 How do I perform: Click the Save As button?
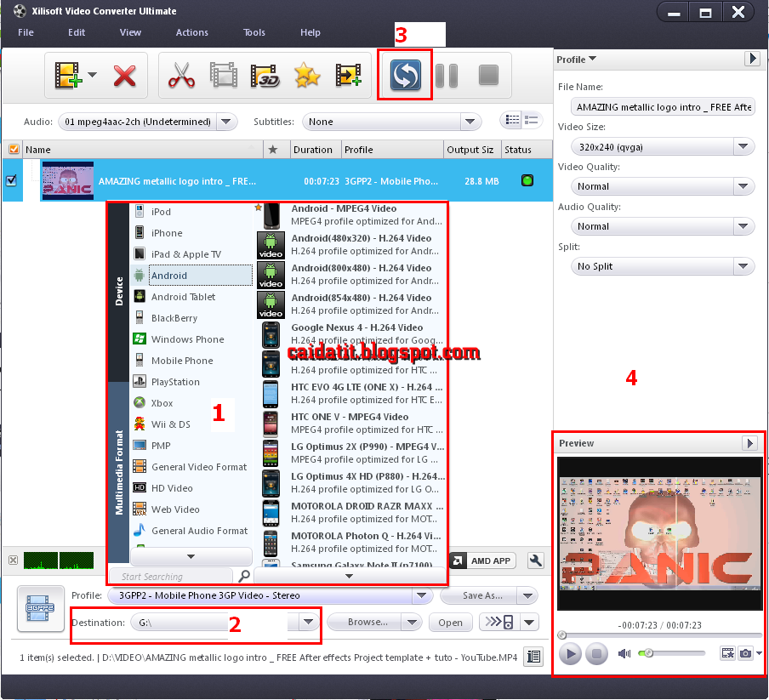point(480,595)
